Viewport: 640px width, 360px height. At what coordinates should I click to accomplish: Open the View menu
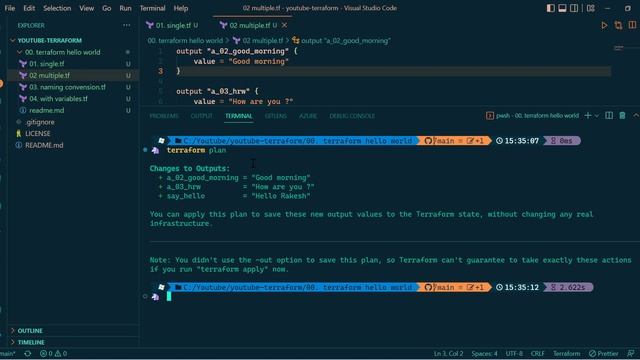pyautogui.click(x=87, y=8)
